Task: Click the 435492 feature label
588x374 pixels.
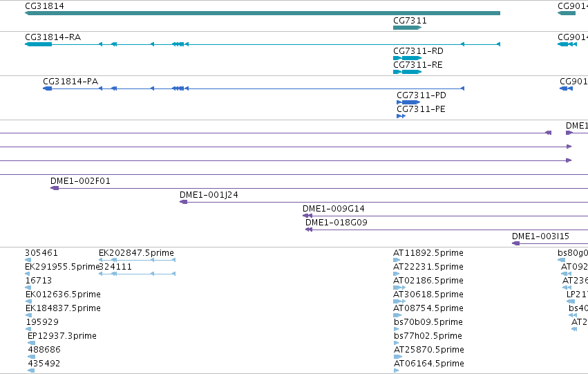Action: 44,364
